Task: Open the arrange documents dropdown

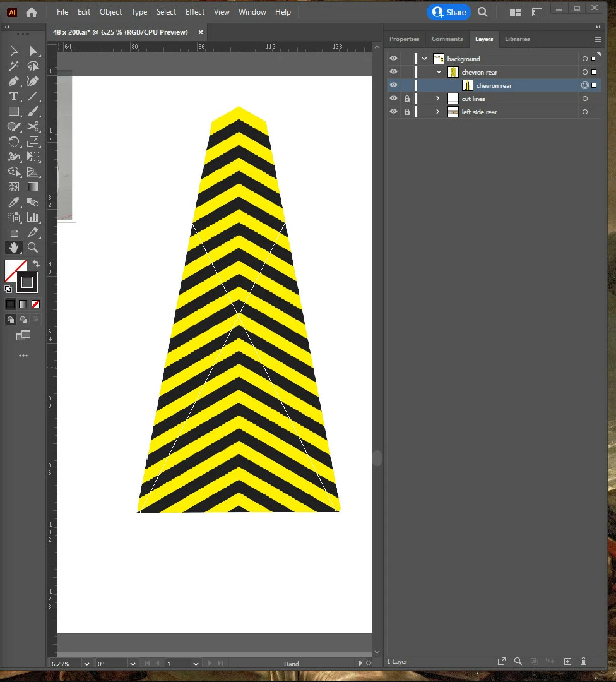Action: [515, 12]
